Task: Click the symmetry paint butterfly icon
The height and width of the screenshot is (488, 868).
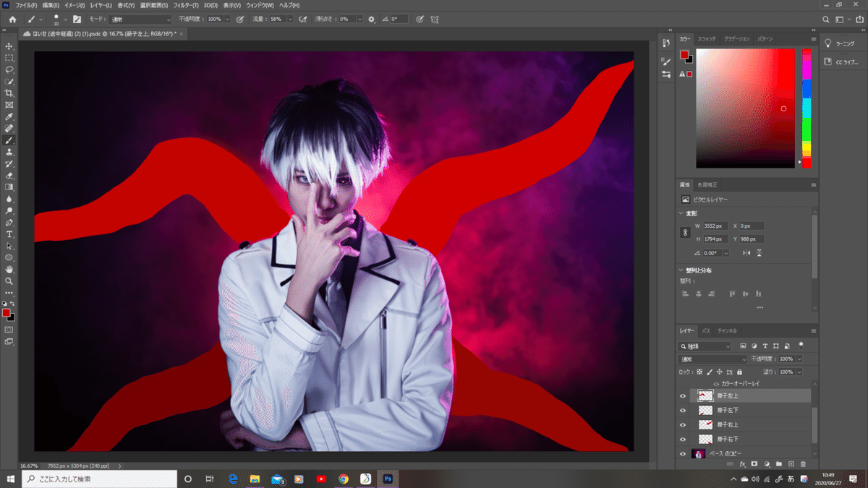Action: click(x=435, y=19)
